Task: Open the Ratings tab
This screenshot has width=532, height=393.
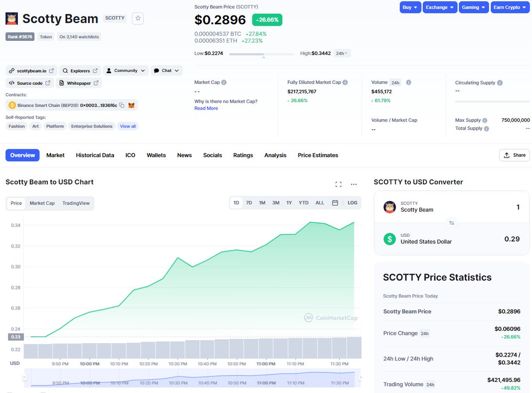Action: 243,155
